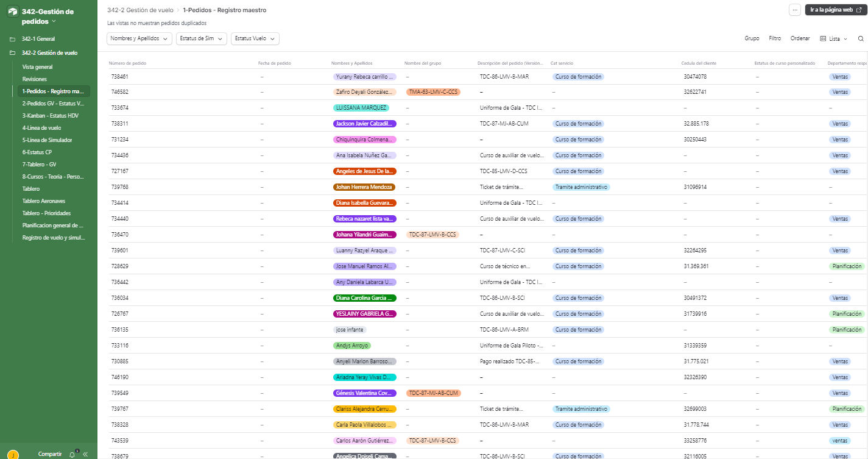Collapse the sidebar with double-chevron icon

coord(85,454)
